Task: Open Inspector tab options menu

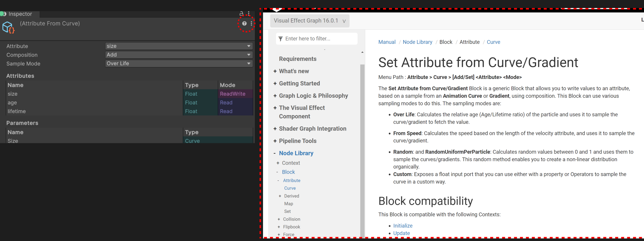Action: tap(249, 13)
